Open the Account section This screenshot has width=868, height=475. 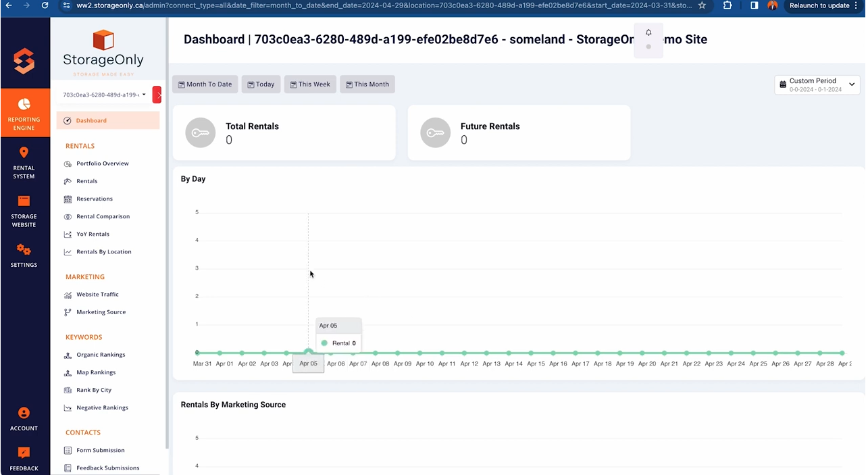pyautogui.click(x=24, y=419)
